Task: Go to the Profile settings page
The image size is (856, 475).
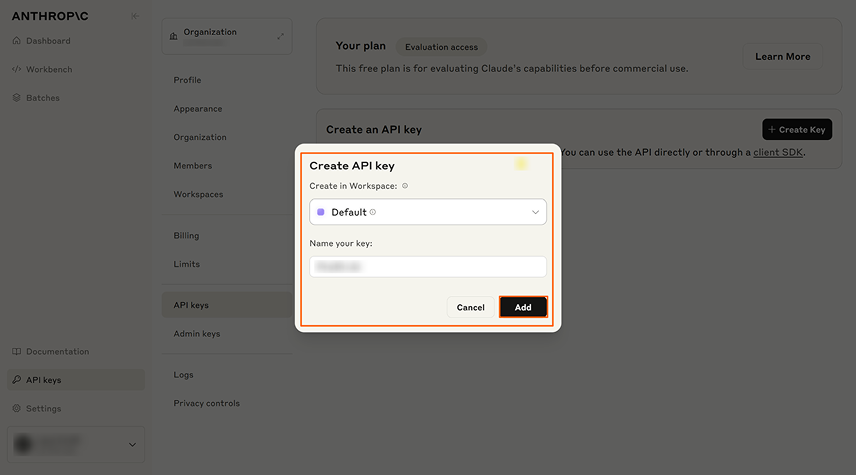Action: [x=187, y=80]
